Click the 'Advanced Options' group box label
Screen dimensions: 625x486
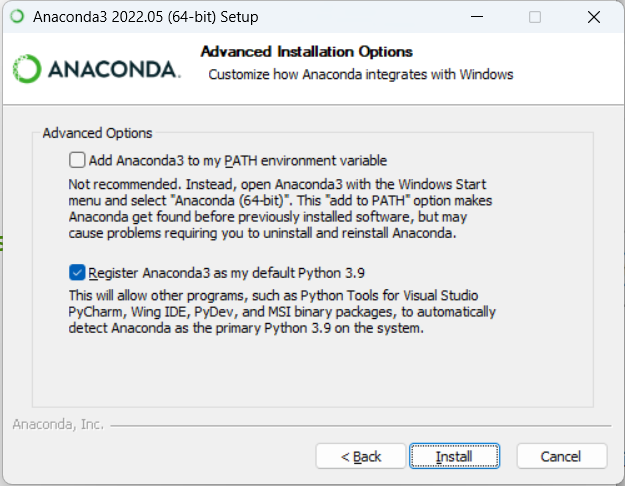tap(97, 133)
